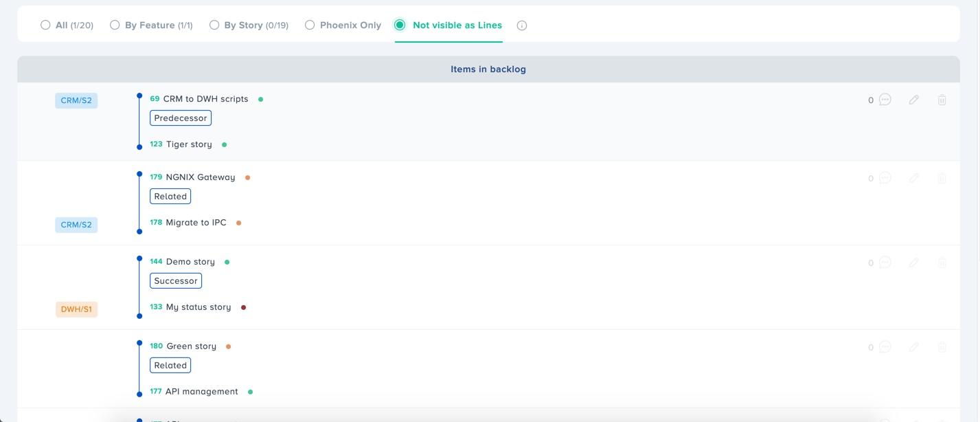Open the Migrate to IPC story
The image size is (980, 422).
[196, 223]
